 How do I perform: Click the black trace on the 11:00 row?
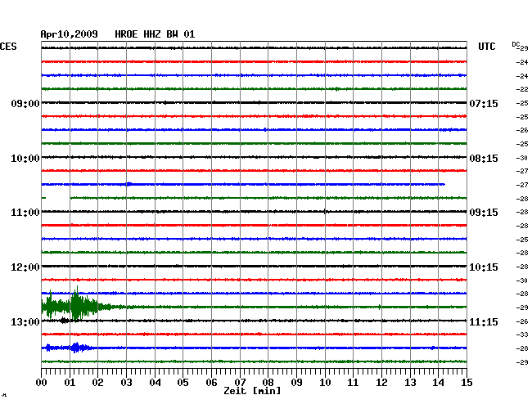tap(254, 212)
